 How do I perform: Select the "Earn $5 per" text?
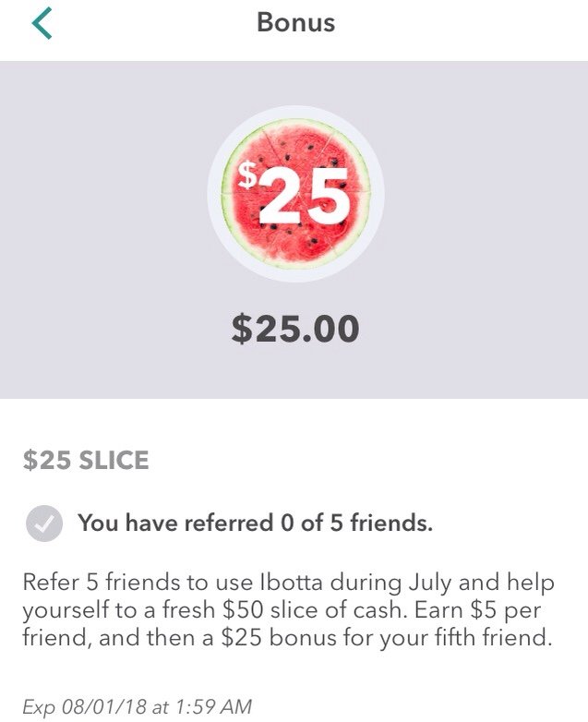(490, 610)
